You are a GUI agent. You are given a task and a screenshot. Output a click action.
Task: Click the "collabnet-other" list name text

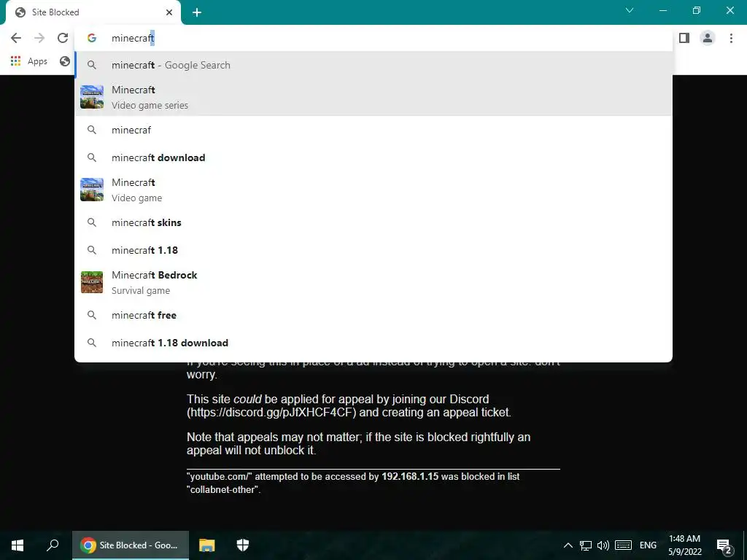(x=223, y=489)
